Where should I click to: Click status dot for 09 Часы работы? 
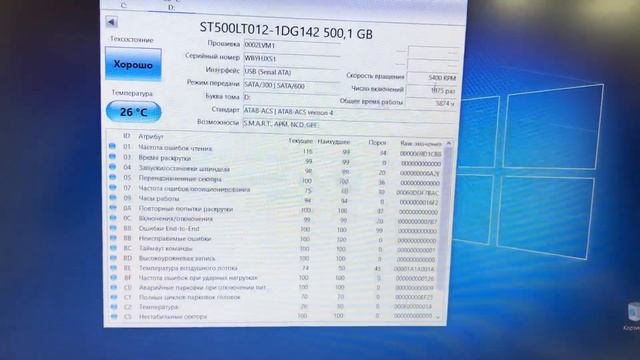pos(113,197)
